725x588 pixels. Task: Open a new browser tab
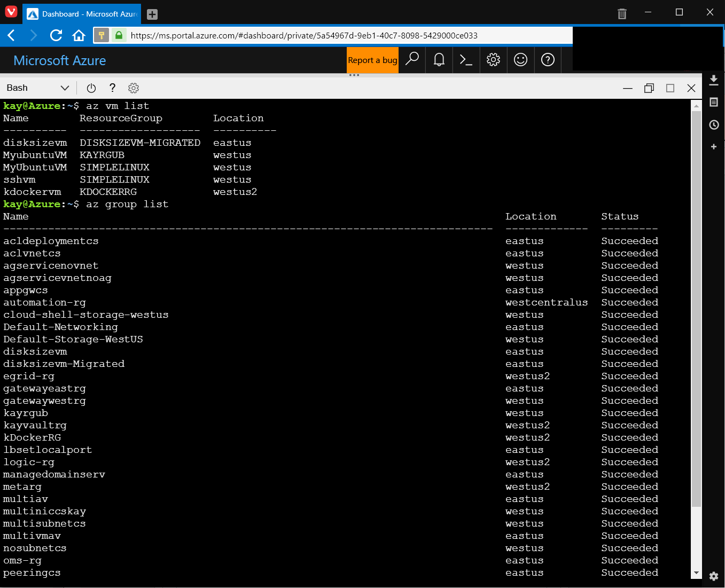tap(151, 14)
